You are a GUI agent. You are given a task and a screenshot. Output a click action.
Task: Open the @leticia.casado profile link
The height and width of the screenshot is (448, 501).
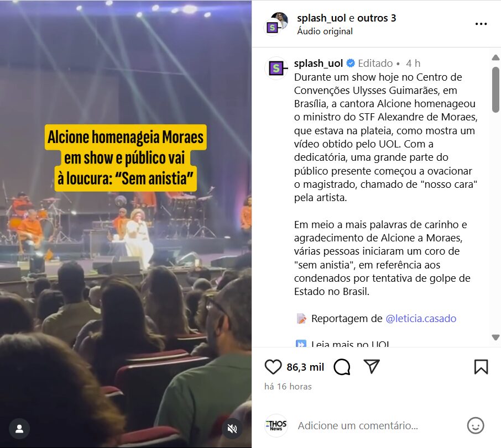point(421,318)
